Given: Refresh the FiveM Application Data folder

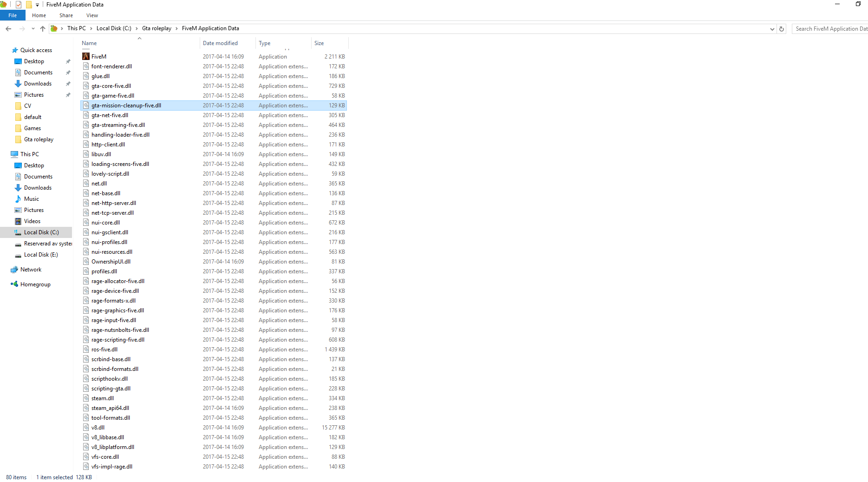Looking at the screenshot, I should point(782,29).
